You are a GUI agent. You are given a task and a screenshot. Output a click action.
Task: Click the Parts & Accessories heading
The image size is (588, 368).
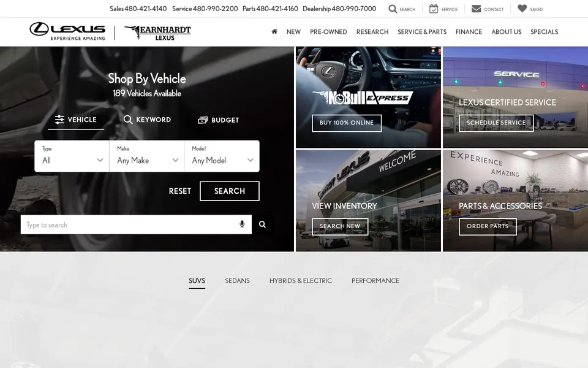coord(500,206)
